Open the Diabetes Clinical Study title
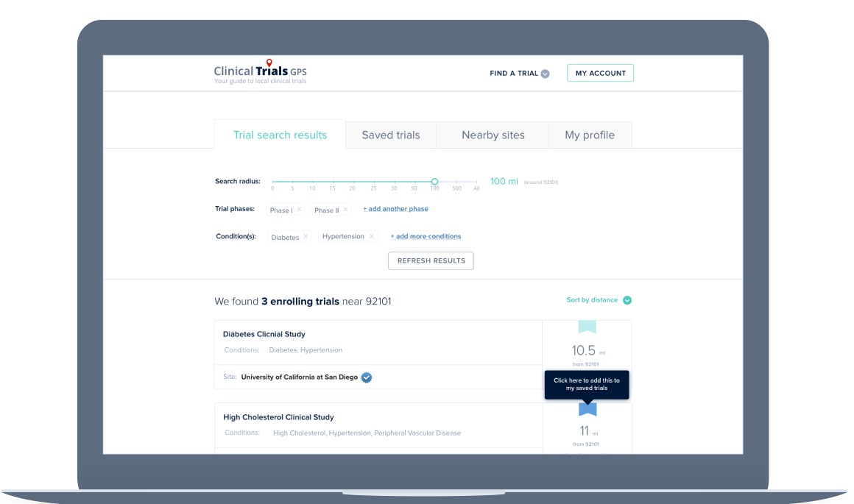This screenshot has height=504, width=854. click(x=264, y=334)
